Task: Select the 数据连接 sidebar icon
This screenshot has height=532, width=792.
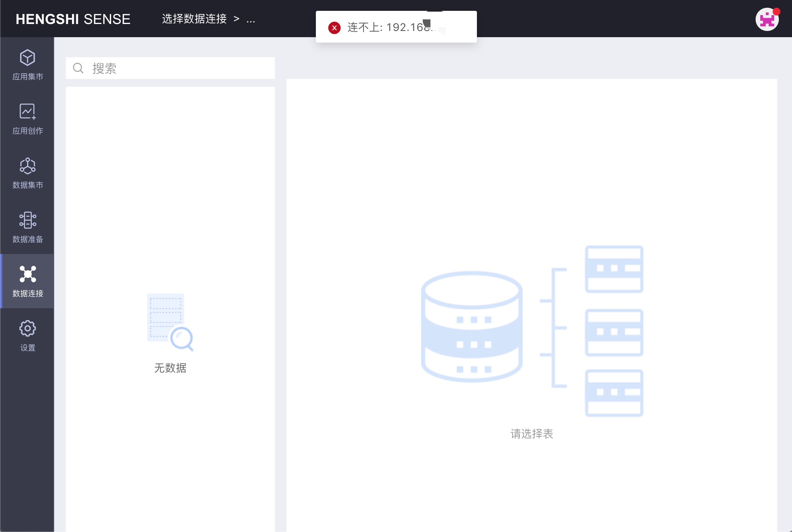Action: pos(27,274)
